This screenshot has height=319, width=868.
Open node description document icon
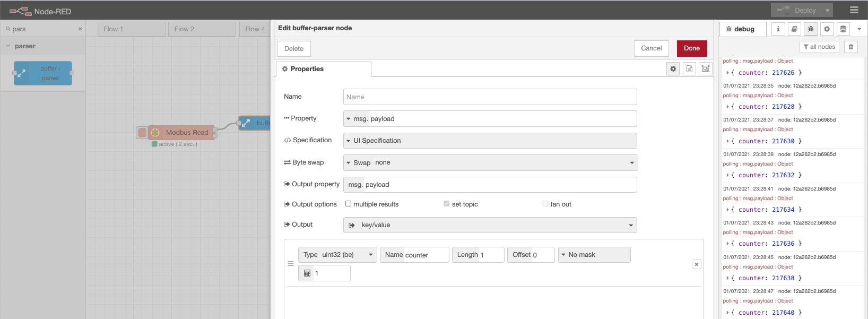(x=689, y=69)
